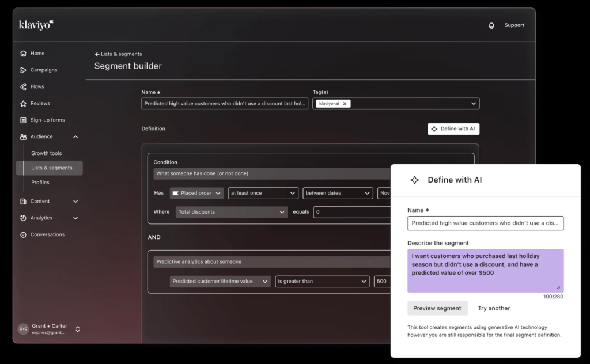Viewport: 590px width, 364px height.
Task: Click the AND connector label
Action: 154,237
